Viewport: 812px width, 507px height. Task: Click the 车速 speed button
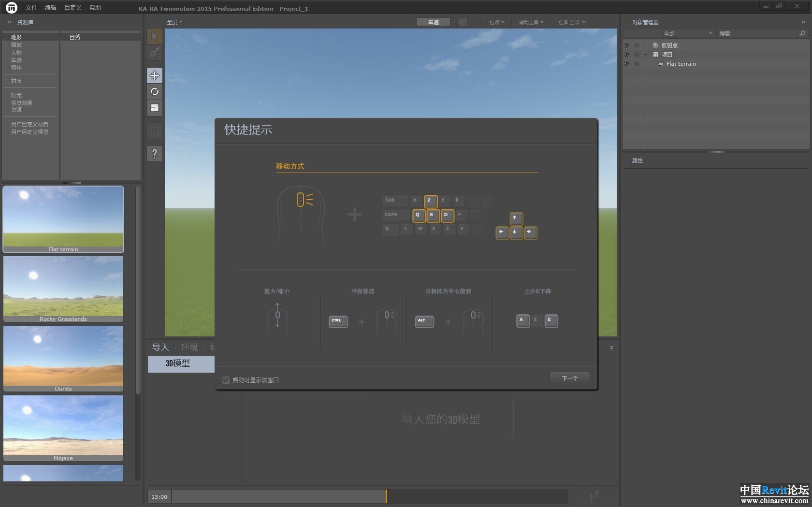[x=434, y=22]
